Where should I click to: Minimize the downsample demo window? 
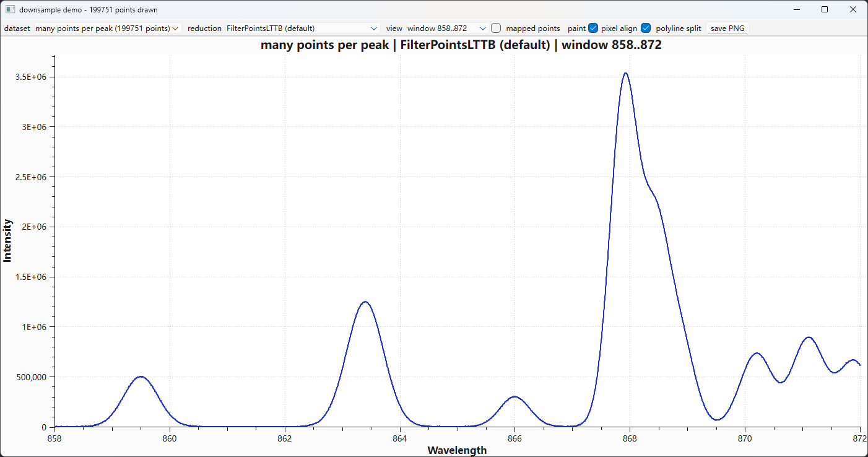(x=797, y=9)
